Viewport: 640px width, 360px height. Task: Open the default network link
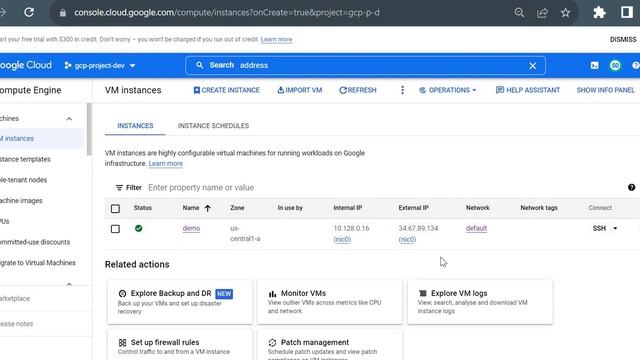pyautogui.click(x=476, y=228)
